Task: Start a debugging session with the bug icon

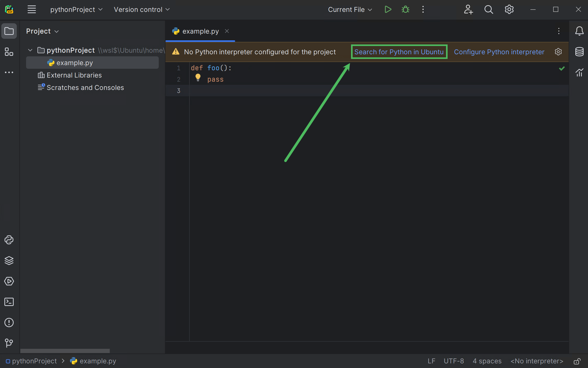Action: tap(405, 9)
